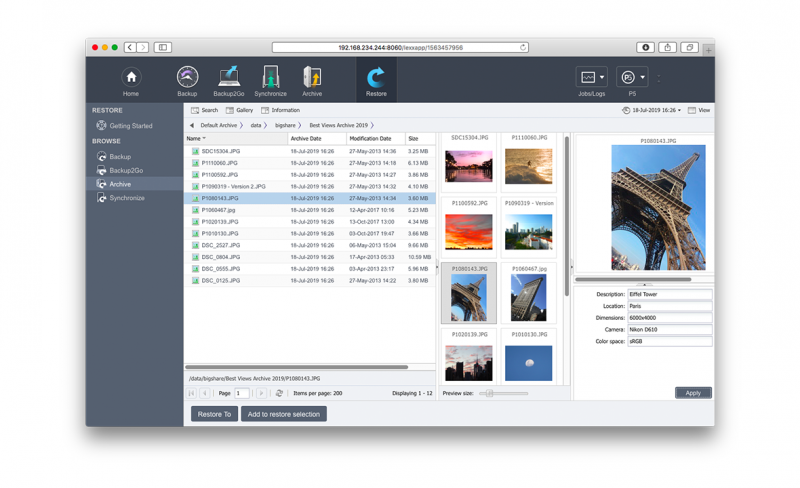Refresh the file list in pagination bar
The width and height of the screenshot is (800, 488).
coord(279,393)
